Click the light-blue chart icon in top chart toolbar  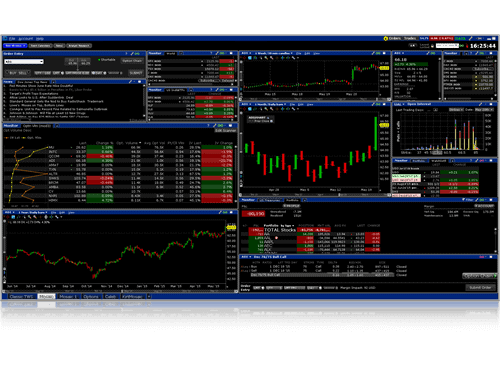(250, 58)
